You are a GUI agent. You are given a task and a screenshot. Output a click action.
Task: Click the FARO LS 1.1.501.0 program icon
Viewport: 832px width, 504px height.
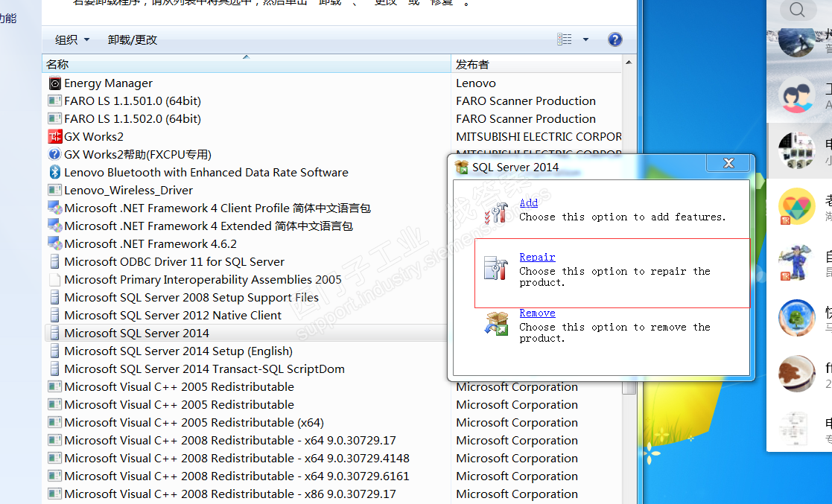point(54,101)
